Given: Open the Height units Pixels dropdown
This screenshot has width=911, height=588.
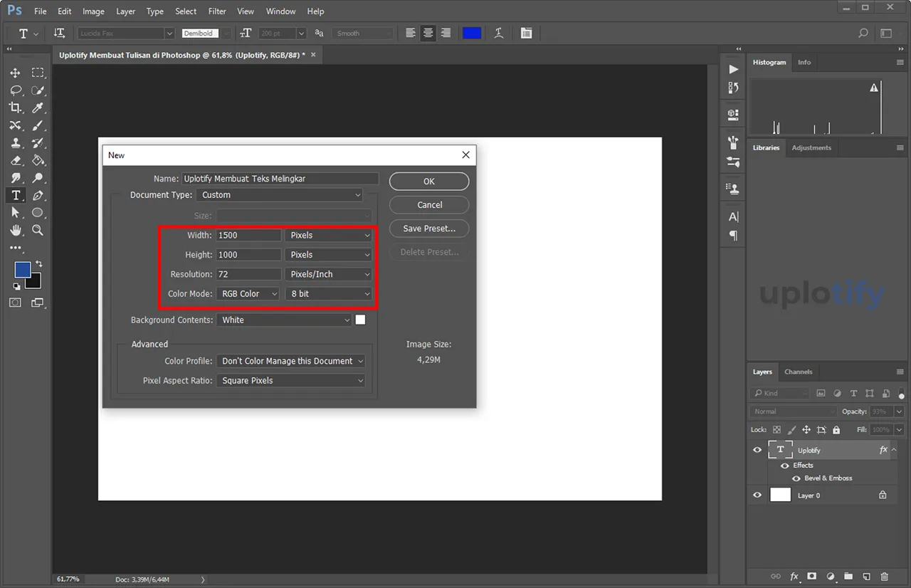Looking at the screenshot, I should click(x=329, y=255).
